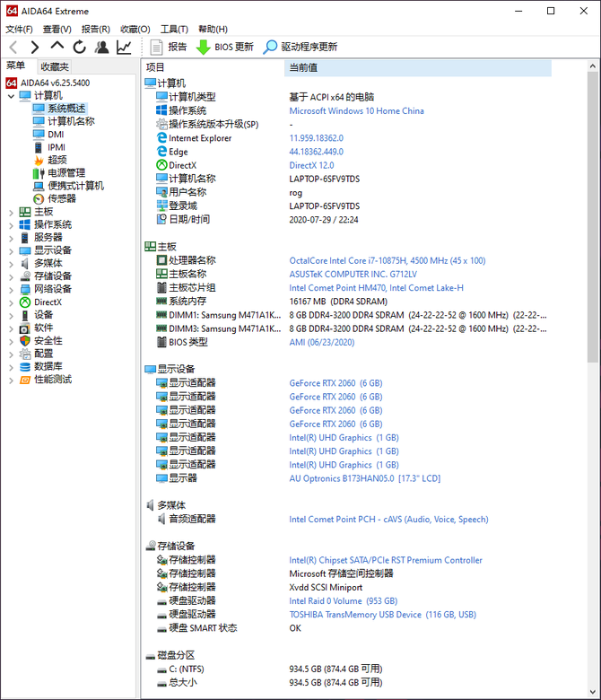The width and height of the screenshot is (601, 700).
Task: Click the user silhouette icon in toolbar
Action: point(101,47)
